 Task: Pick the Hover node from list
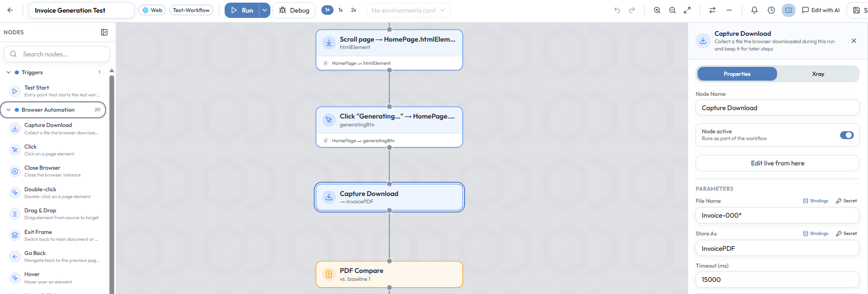coord(55,278)
